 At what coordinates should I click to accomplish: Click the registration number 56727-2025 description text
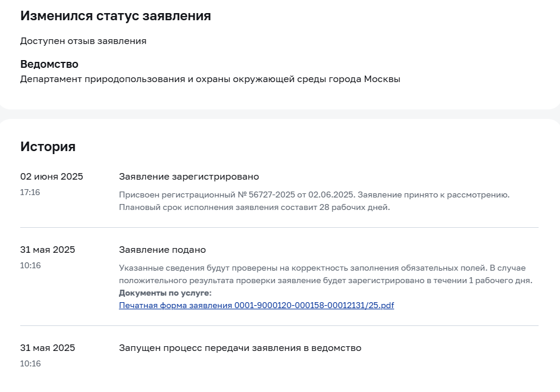pos(314,195)
